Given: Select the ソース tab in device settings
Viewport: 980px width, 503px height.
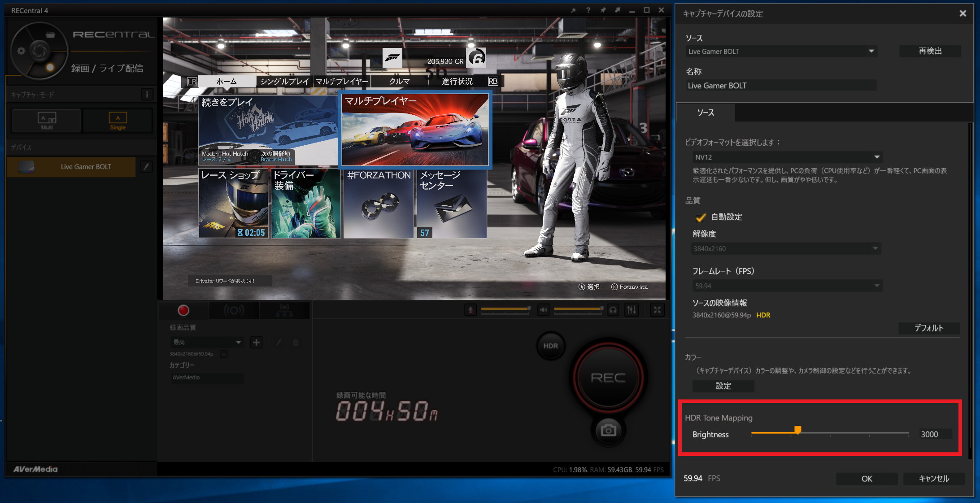Looking at the screenshot, I should tap(706, 113).
